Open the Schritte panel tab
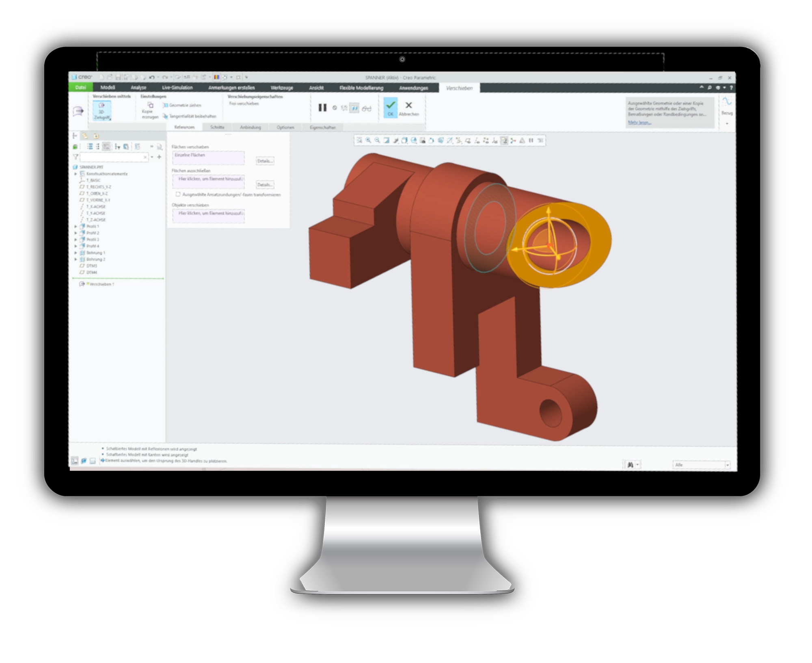 coord(217,127)
